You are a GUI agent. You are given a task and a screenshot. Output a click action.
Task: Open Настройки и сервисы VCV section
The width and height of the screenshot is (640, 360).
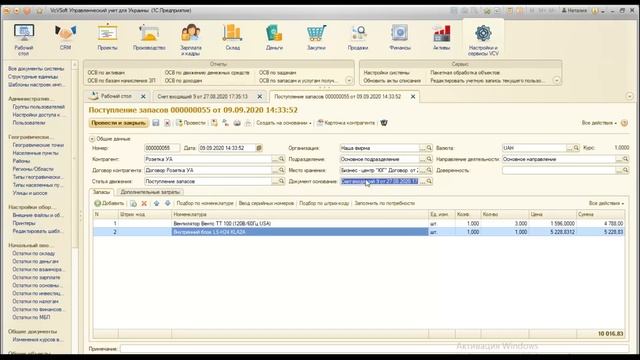tap(483, 39)
